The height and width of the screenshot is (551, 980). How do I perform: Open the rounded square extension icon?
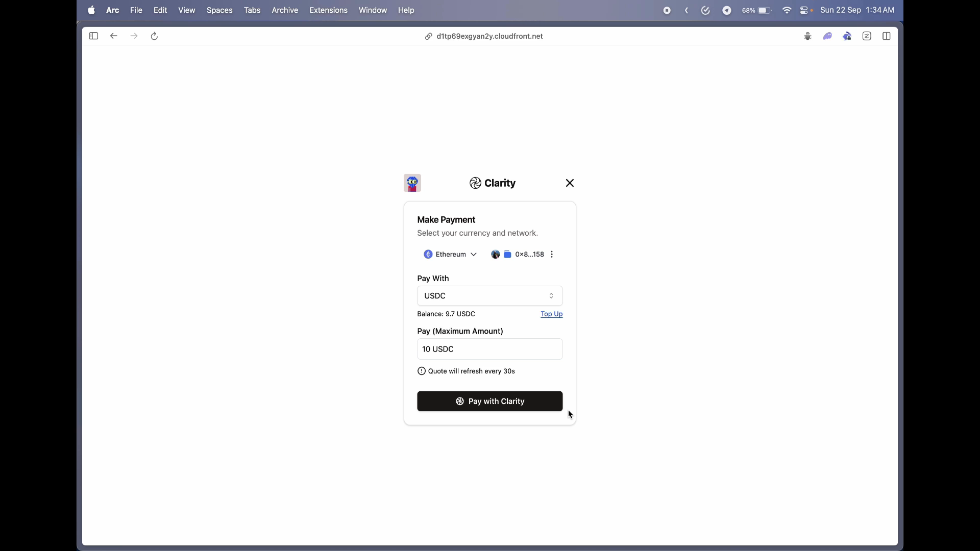[867, 36]
